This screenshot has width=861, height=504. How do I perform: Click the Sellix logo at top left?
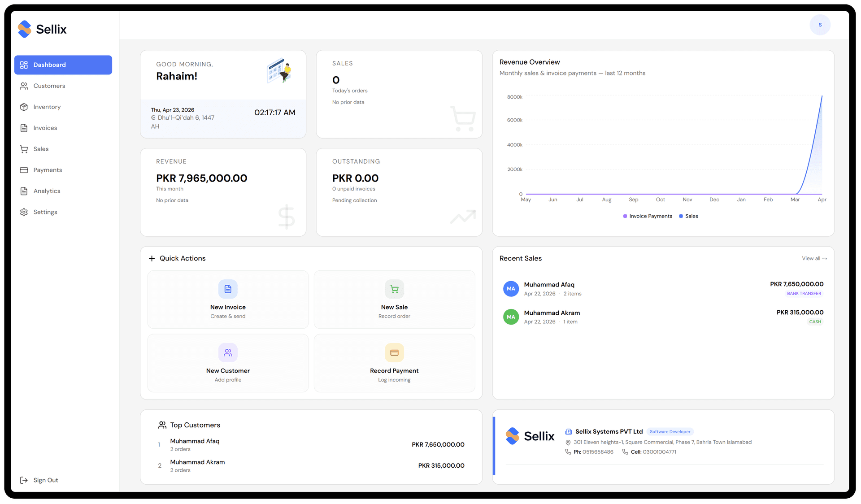42,29
